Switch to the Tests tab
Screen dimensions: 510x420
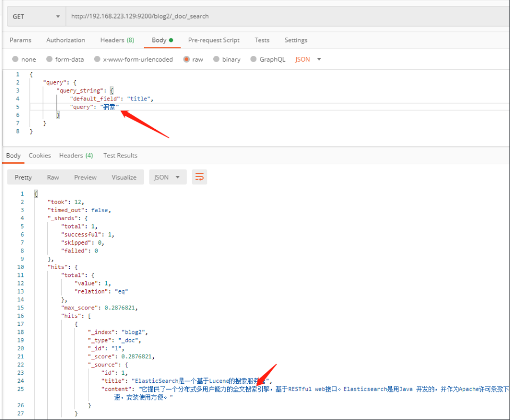pos(262,40)
